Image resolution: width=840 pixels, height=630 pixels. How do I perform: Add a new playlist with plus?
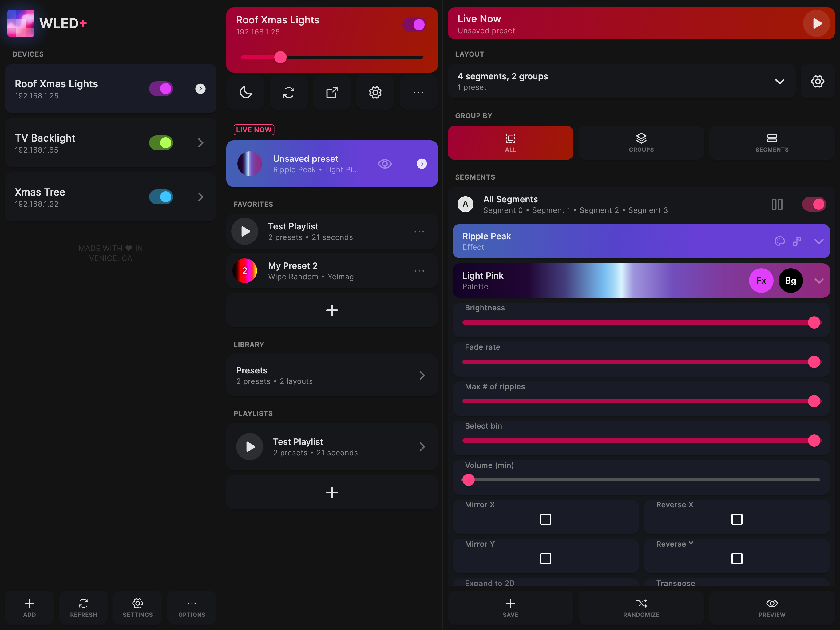click(332, 492)
